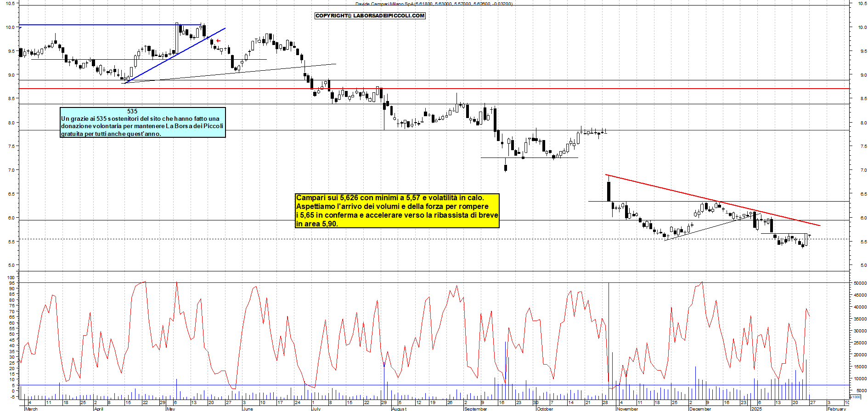Click the 5000 value on the volume scale

[861, 391]
